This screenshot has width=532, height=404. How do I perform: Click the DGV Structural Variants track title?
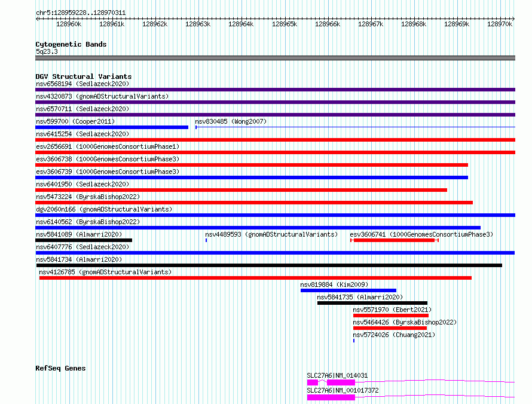tap(84, 76)
